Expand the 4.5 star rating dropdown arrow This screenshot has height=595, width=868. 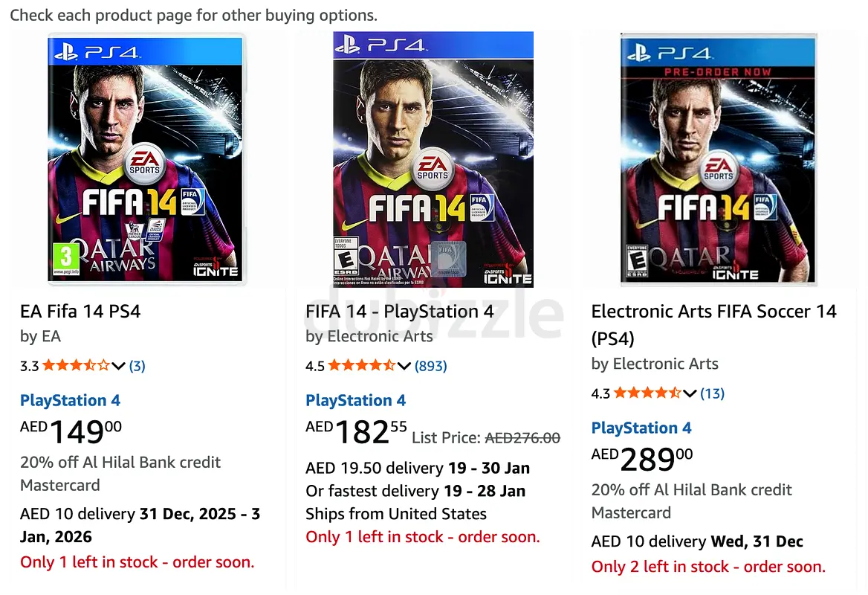(404, 366)
